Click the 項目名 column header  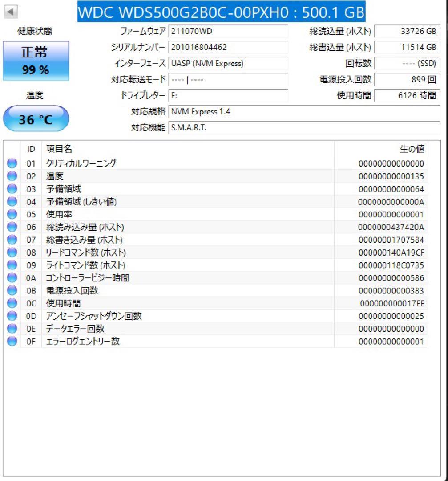pyautogui.click(x=59, y=149)
